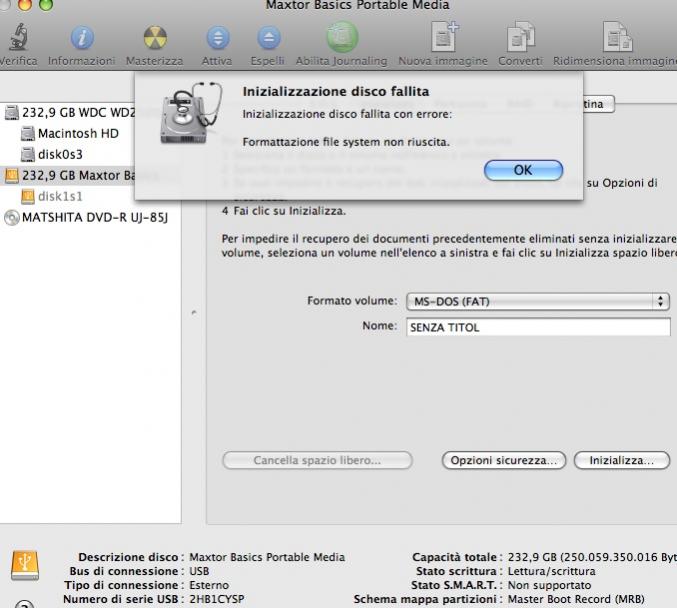
Task: Click the Converti toolbar icon
Action: tap(520, 37)
